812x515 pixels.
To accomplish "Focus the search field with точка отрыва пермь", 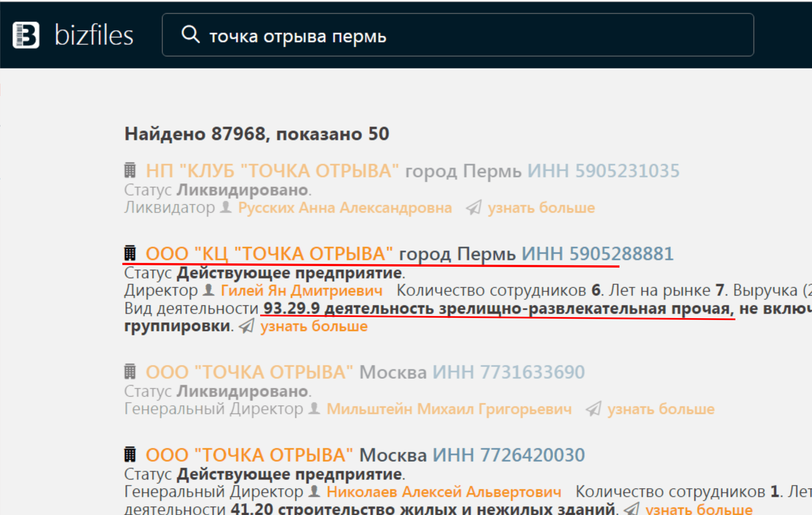I will point(458,35).
